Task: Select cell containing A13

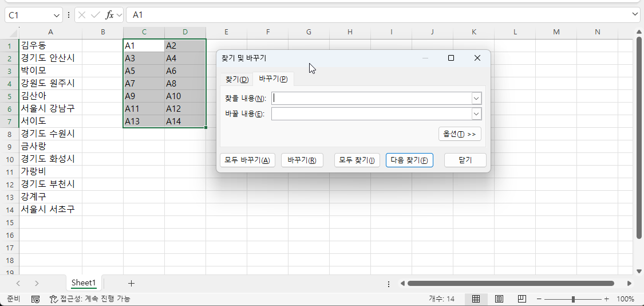Action: click(x=144, y=121)
